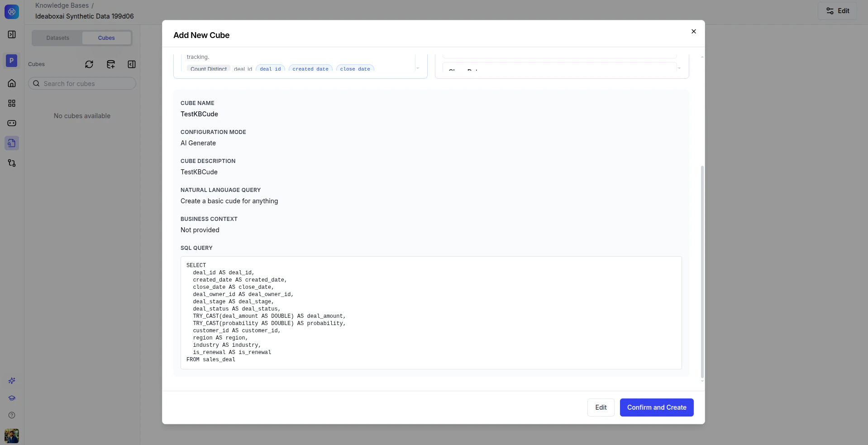
Task: Open the chat bot icon in sidebar
Action: 12,123
